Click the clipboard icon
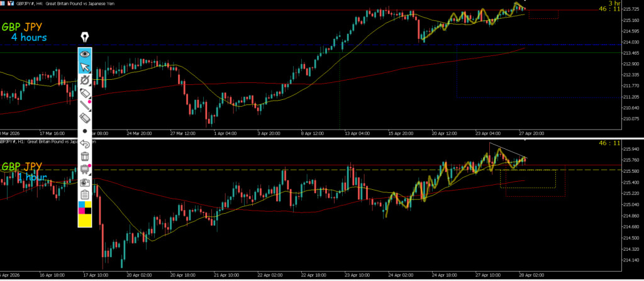The width and height of the screenshot is (644, 281). (x=85, y=194)
